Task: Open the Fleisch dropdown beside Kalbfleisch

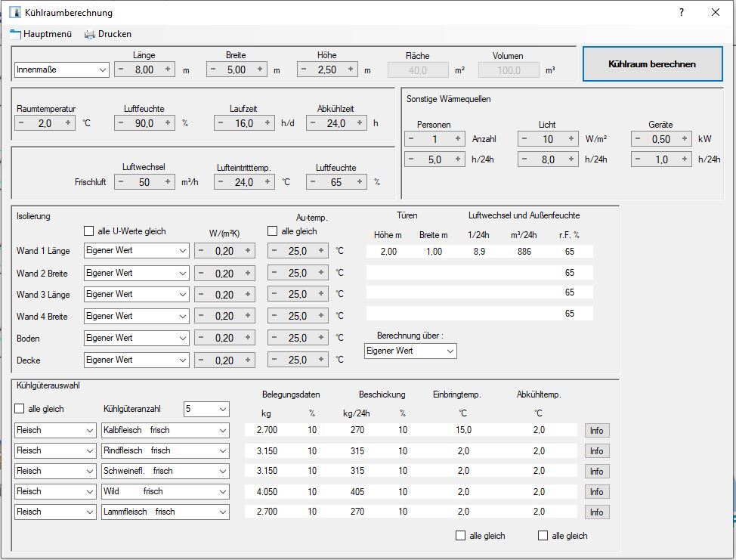Action: coord(55,431)
